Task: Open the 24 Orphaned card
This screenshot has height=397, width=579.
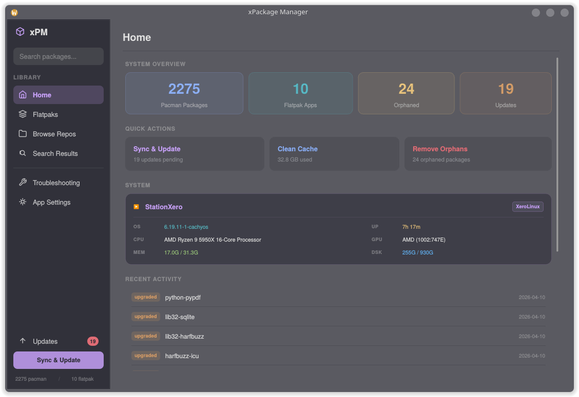Action: click(406, 93)
